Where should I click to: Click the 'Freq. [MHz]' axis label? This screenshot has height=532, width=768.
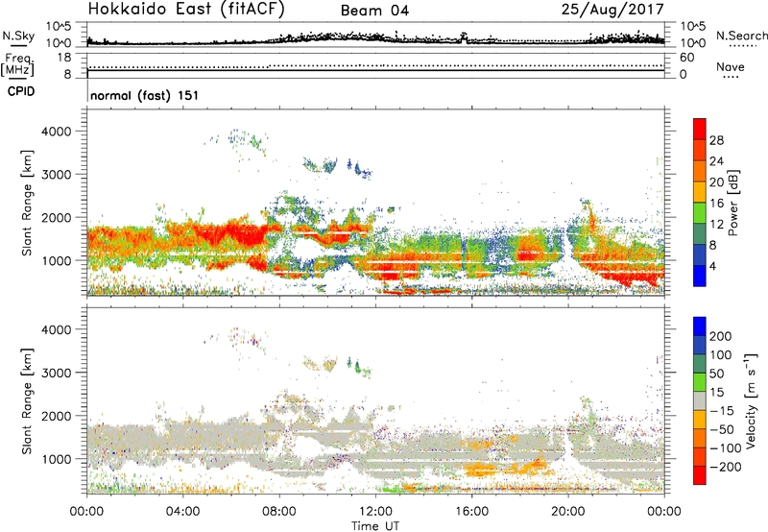click(18, 64)
